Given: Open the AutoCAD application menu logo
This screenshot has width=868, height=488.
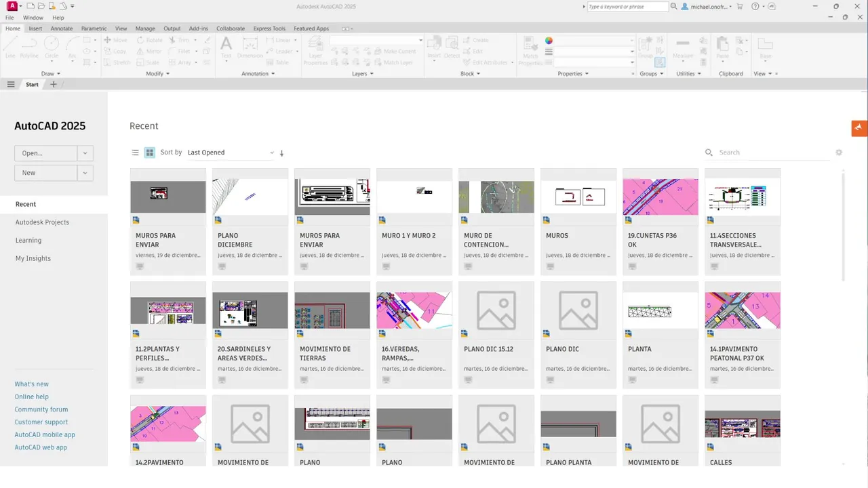Looking at the screenshot, I should coord(13,6).
